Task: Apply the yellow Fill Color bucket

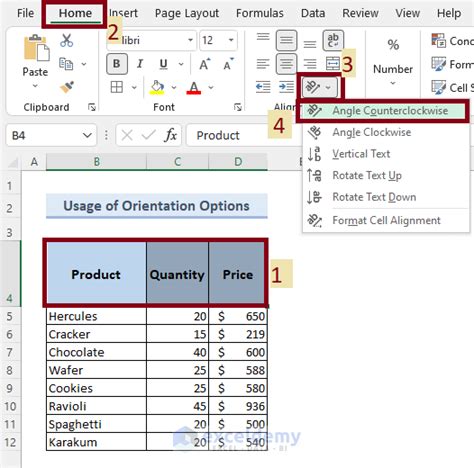Action: point(157,87)
